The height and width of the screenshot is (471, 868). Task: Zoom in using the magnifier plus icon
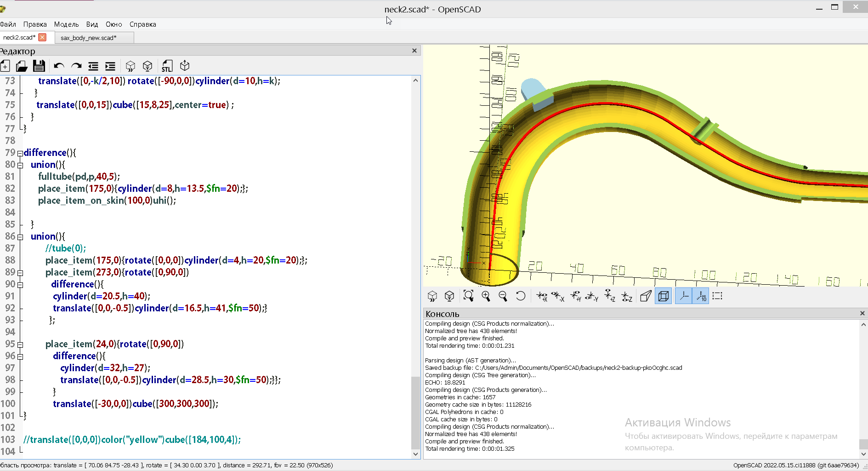[486, 296]
